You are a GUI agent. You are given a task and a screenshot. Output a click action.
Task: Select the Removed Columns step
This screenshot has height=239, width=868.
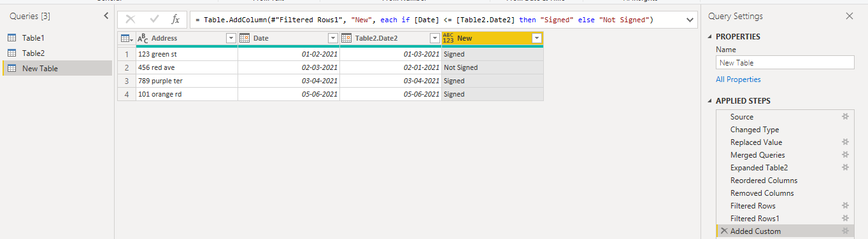(x=785, y=193)
